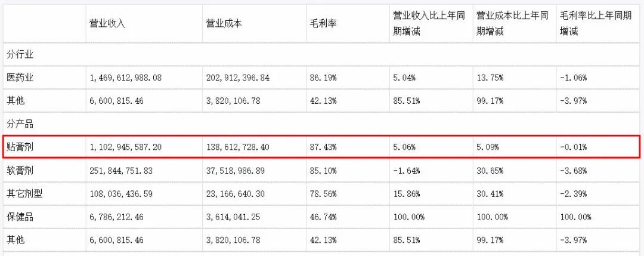Click the 其它剂型 row label
Viewport: 644px width, 256px height.
click(x=24, y=193)
